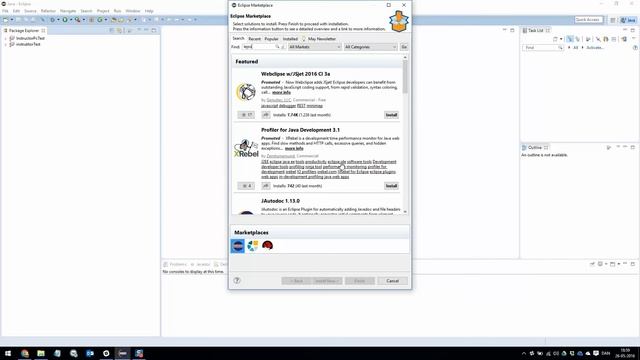Image resolution: width=640 pixels, height=360 pixels.
Task: Share the Profiler for Java entry
Action: pos(266,186)
